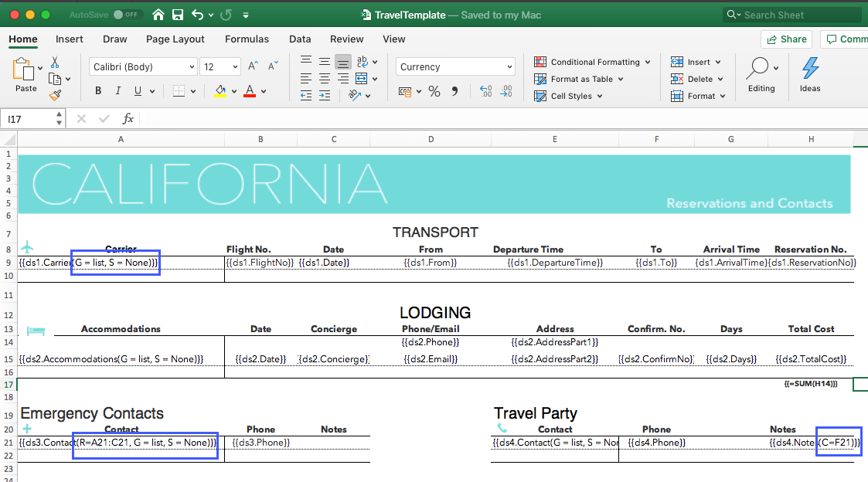Open the Ideas pane
Screen dimensions: 868x482
810,74
